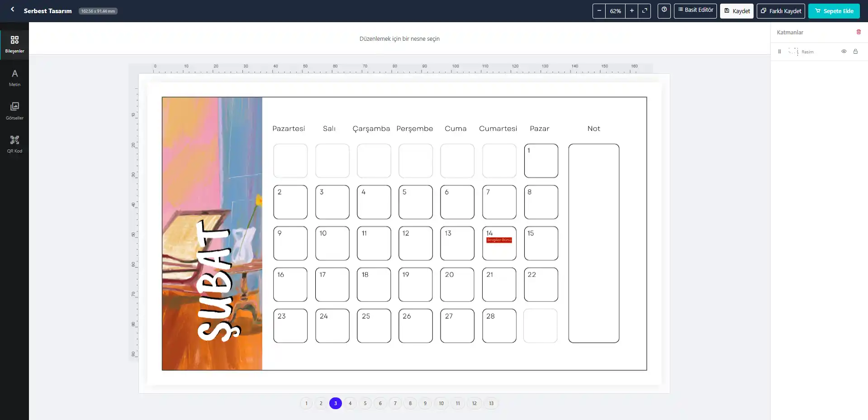868x420 pixels.
Task: Hide the Resim layer
Action: [x=844, y=51]
